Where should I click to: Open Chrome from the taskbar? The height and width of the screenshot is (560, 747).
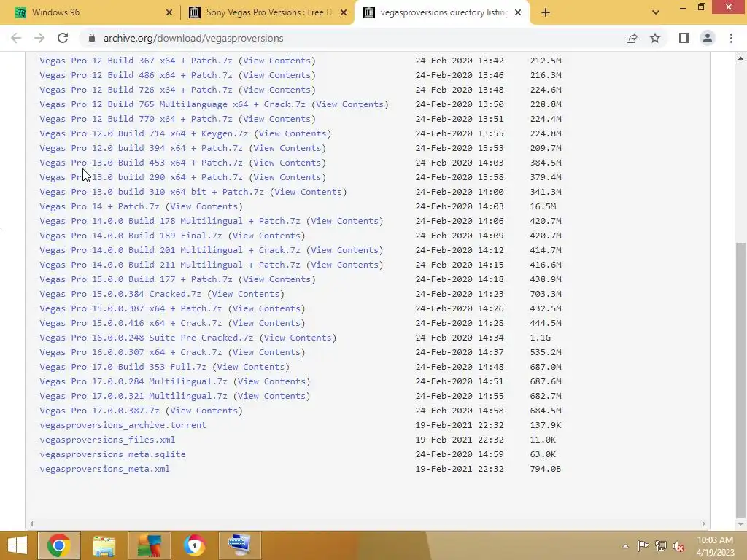coord(58,545)
